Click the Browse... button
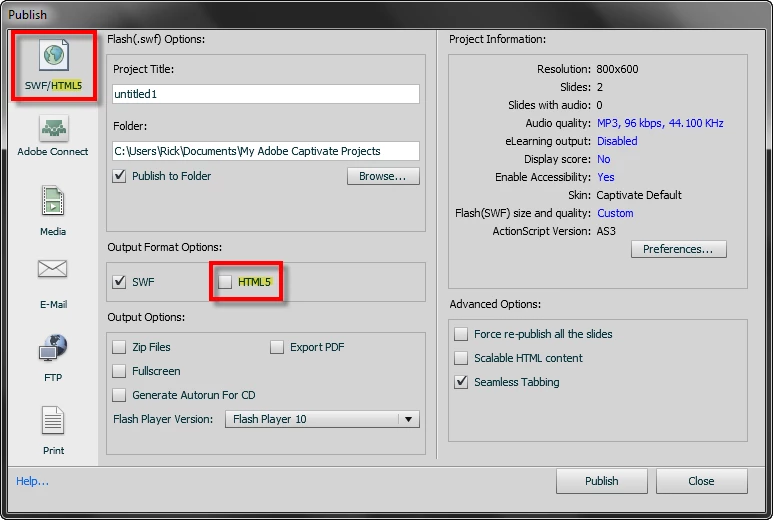This screenshot has height=520, width=773. coord(383,176)
